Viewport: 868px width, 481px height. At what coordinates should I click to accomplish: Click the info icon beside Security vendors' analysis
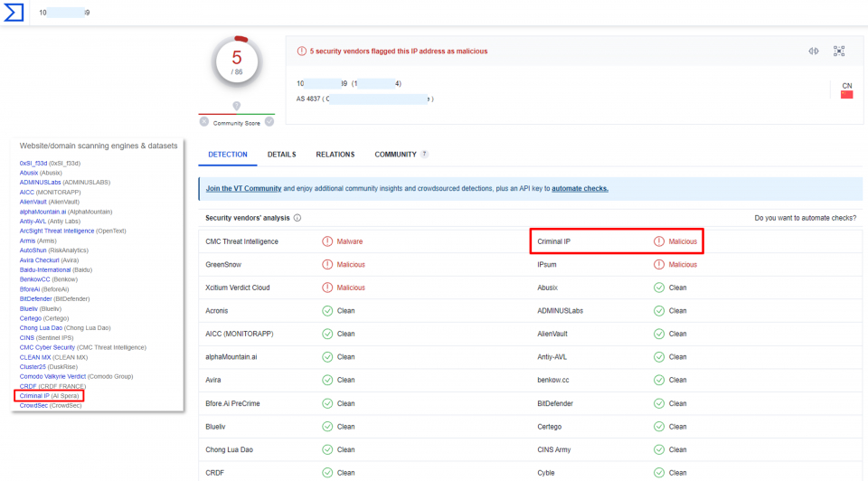[297, 218]
